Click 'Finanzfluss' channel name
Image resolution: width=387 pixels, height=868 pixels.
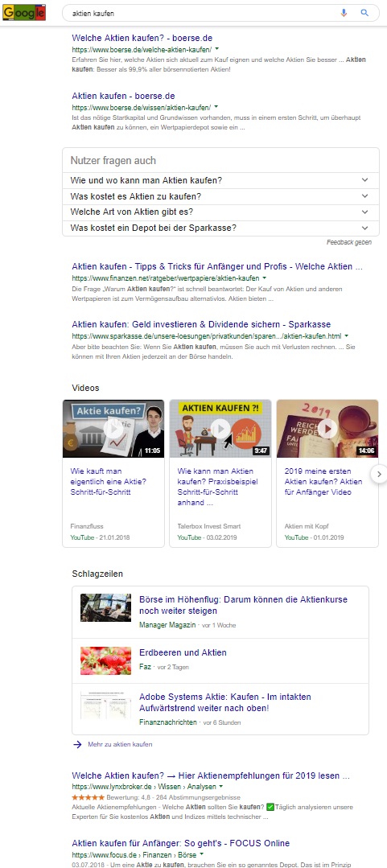pos(87,526)
